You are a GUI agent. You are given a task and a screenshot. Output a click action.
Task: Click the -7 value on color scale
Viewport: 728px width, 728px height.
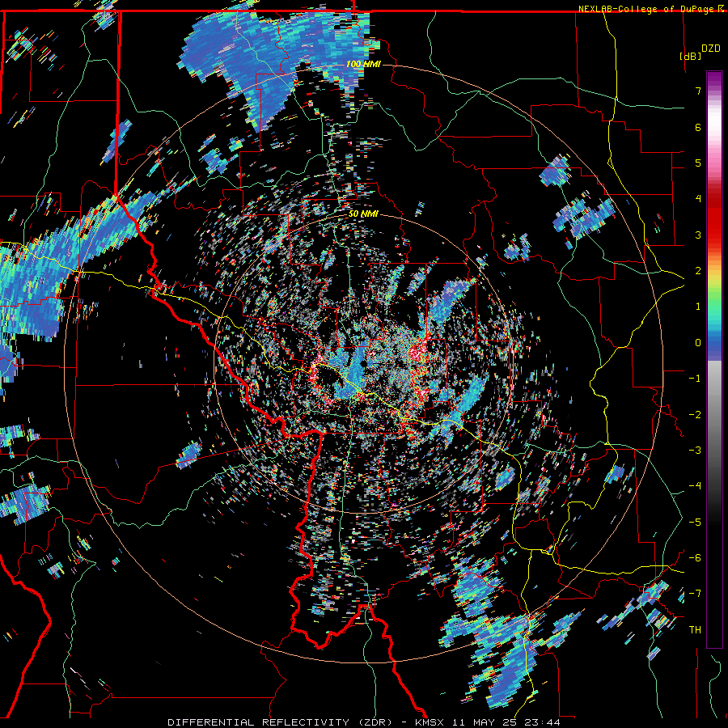point(695,594)
